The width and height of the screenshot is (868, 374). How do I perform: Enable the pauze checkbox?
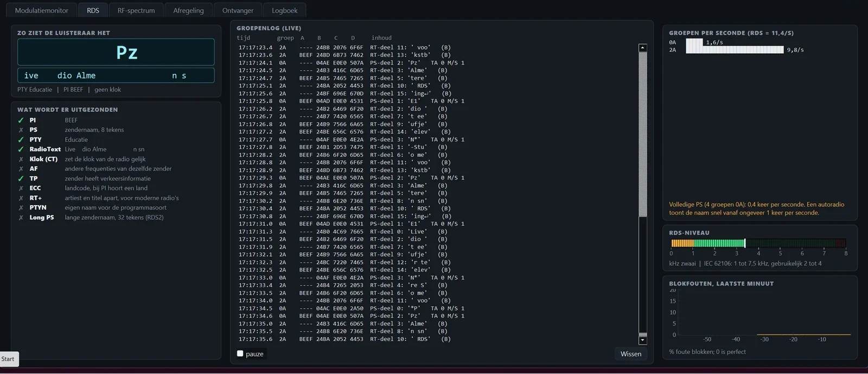coord(240,353)
